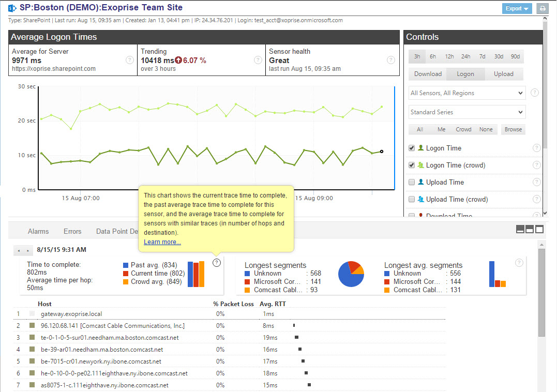Click help icon next to trace time chart
The height and width of the screenshot is (392, 557).
tap(217, 263)
